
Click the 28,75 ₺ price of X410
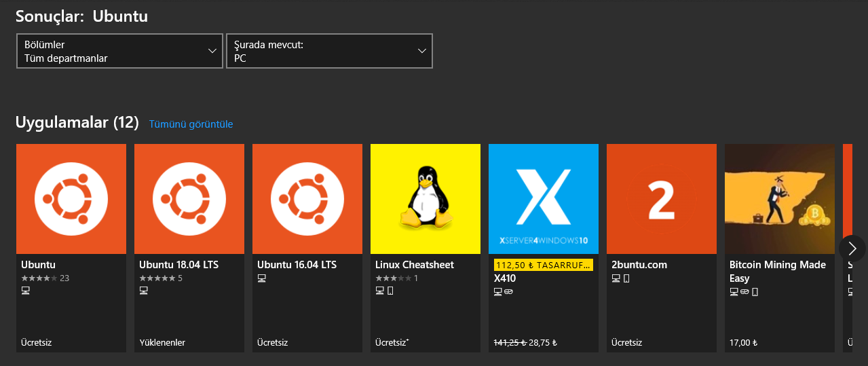[x=543, y=343]
